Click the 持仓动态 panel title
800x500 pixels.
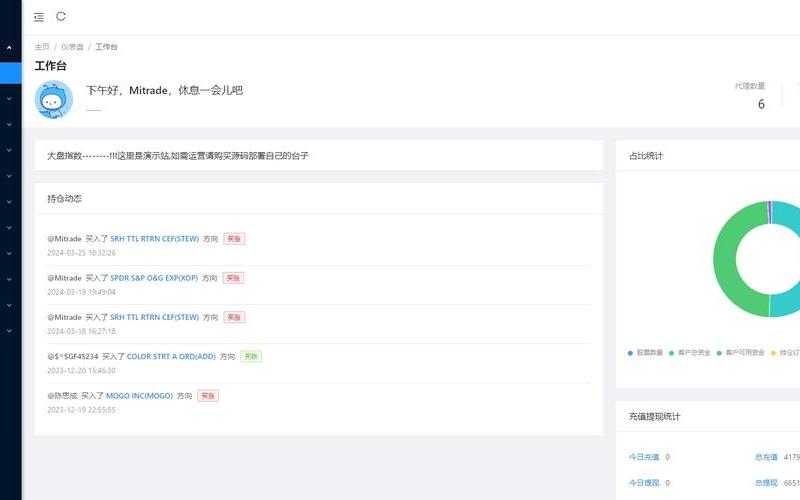click(x=64, y=198)
